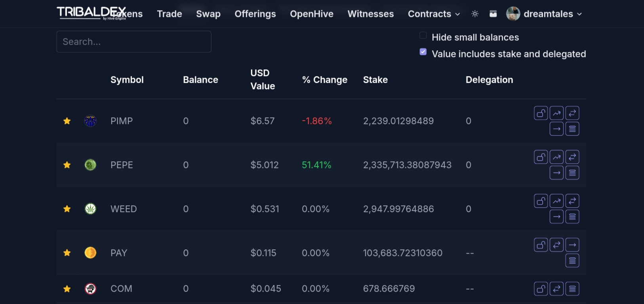This screenshot has width=644, height=304.
Task: Click the Delegation column header
Action: tap(489, 80)
